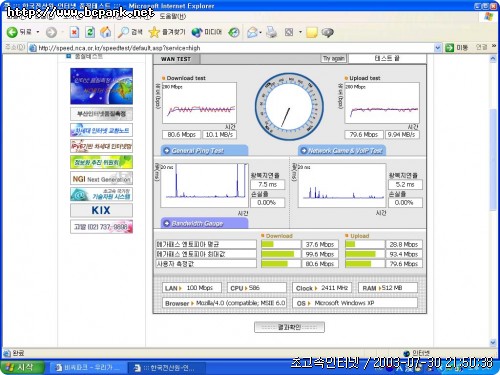Switch to the second taskbar speed test window
The height and width of the screenshot is (375, 500).
click(167, 368)
